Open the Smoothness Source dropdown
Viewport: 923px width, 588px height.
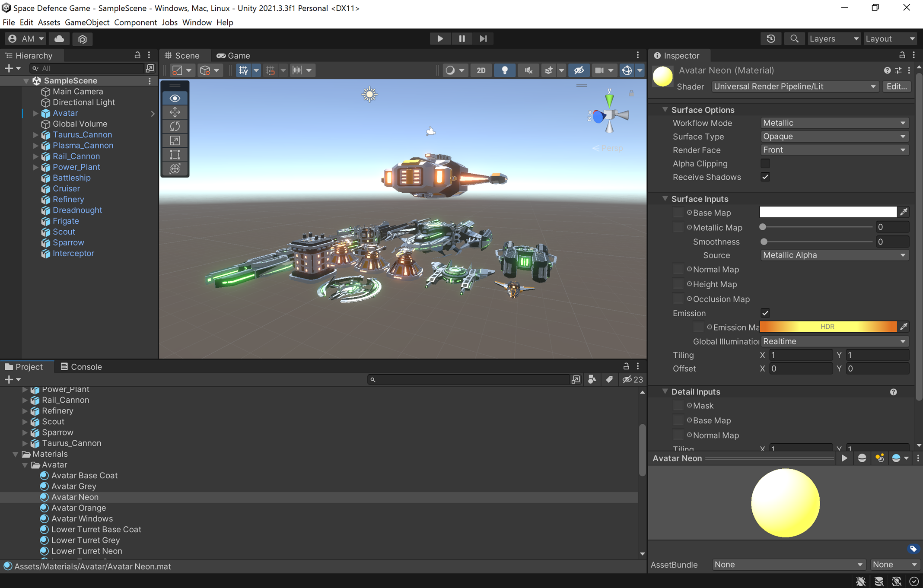pyautogui.click(x=834, y=255)
